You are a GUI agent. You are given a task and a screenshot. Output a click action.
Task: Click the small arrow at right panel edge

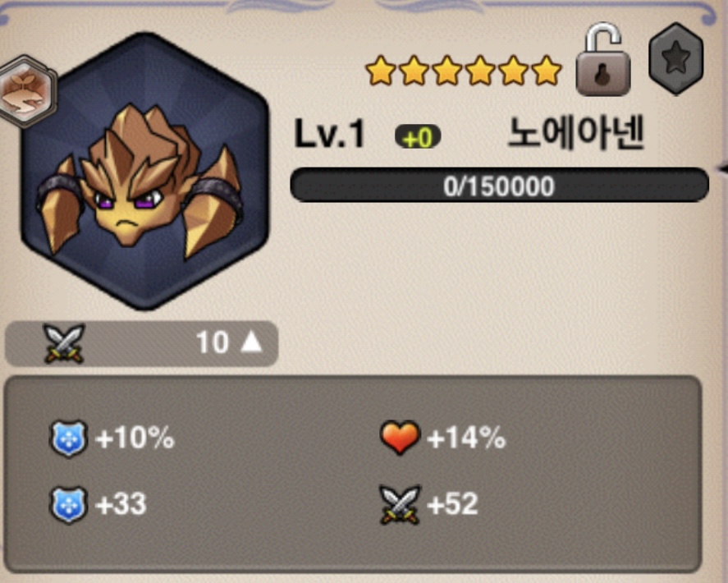(x=723, y=169)
